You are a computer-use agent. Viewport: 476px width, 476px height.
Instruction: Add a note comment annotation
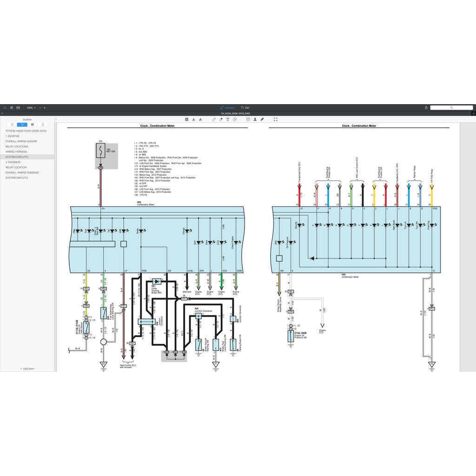(x=248, y=119)
